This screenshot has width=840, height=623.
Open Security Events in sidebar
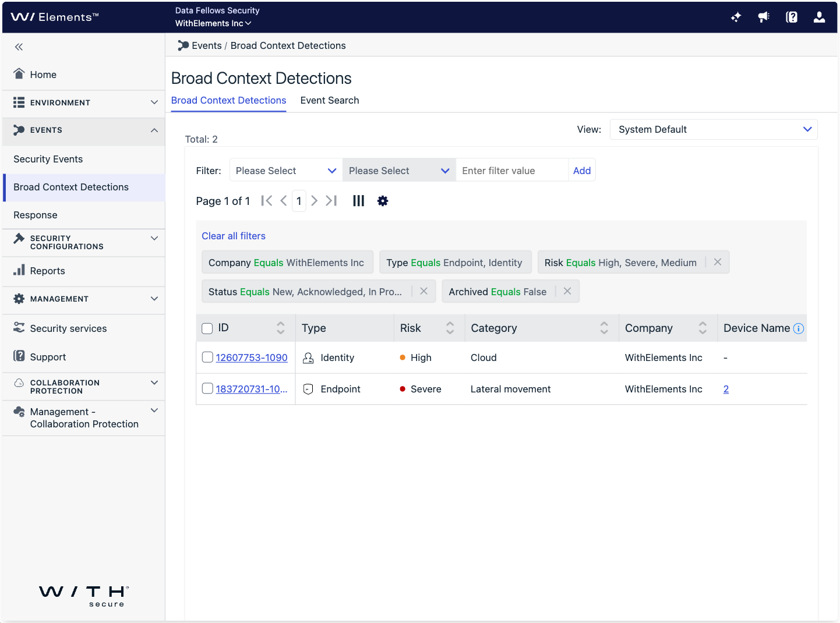click(x=84, y=159)
